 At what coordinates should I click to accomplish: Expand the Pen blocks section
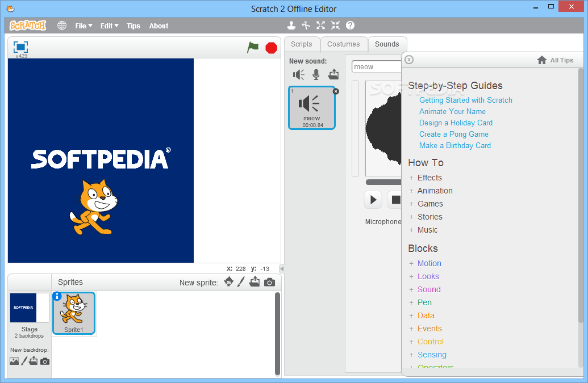420,303
